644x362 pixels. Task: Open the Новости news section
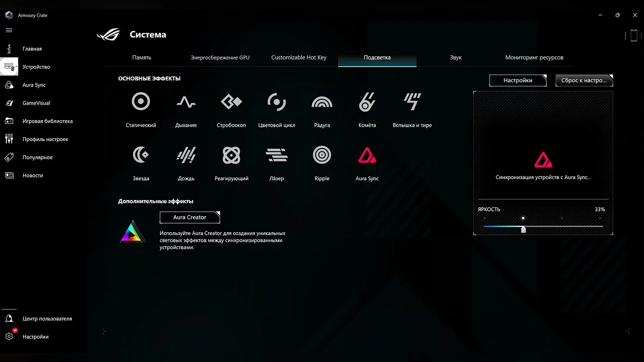point(32,175)
